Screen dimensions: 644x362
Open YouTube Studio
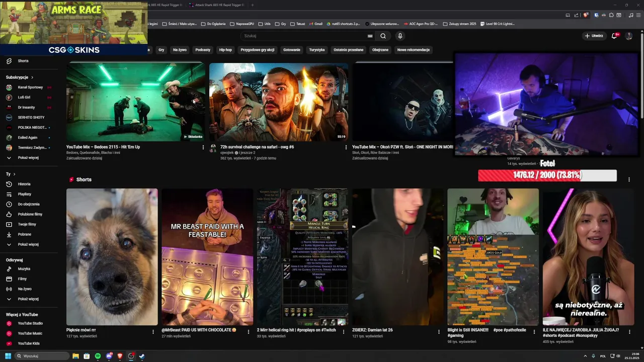click(x=30, y=323)
